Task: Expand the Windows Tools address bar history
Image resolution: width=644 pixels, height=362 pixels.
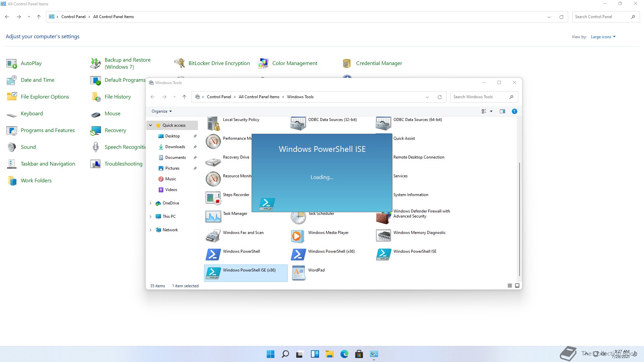Action: coord(427,97)
